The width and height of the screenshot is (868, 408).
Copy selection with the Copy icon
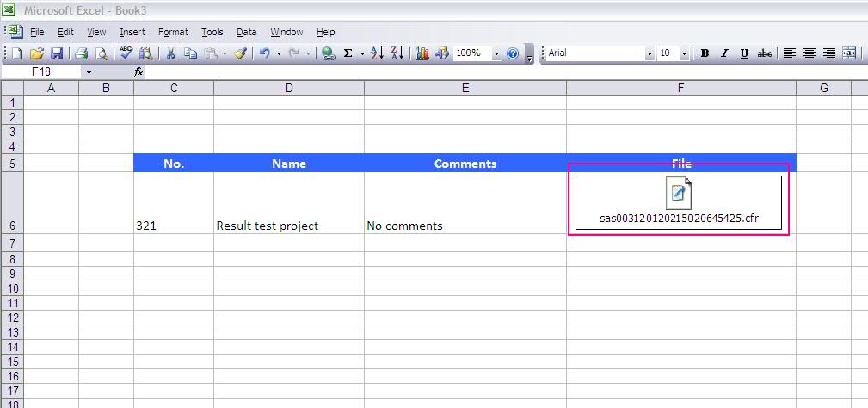(x=190, y=53)
